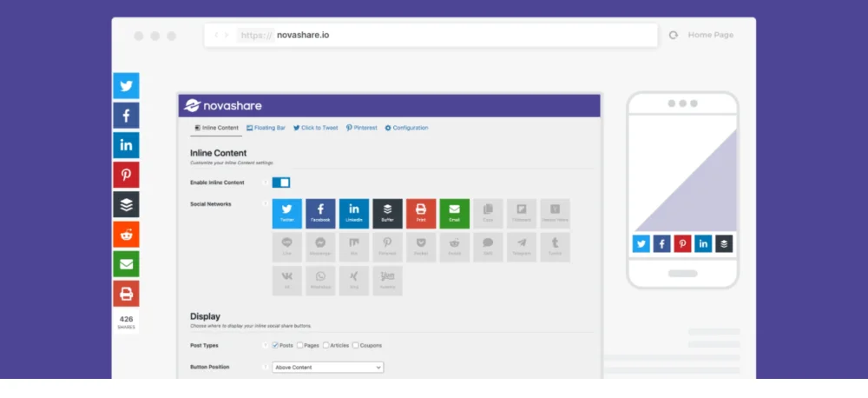The height and width of the screenshot is (398, 868).
Task: Toggle the Enable Inline Content switch
Action: (280, 182)
